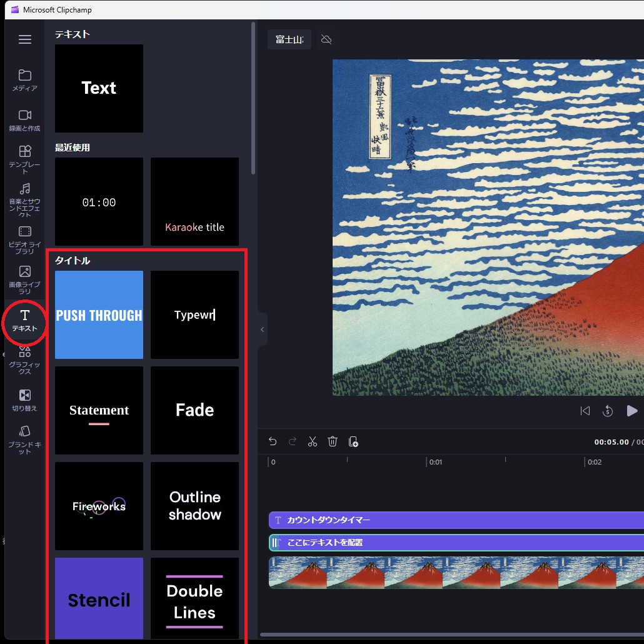Pick the PUSH THROUGH title style

coord(99,314)
